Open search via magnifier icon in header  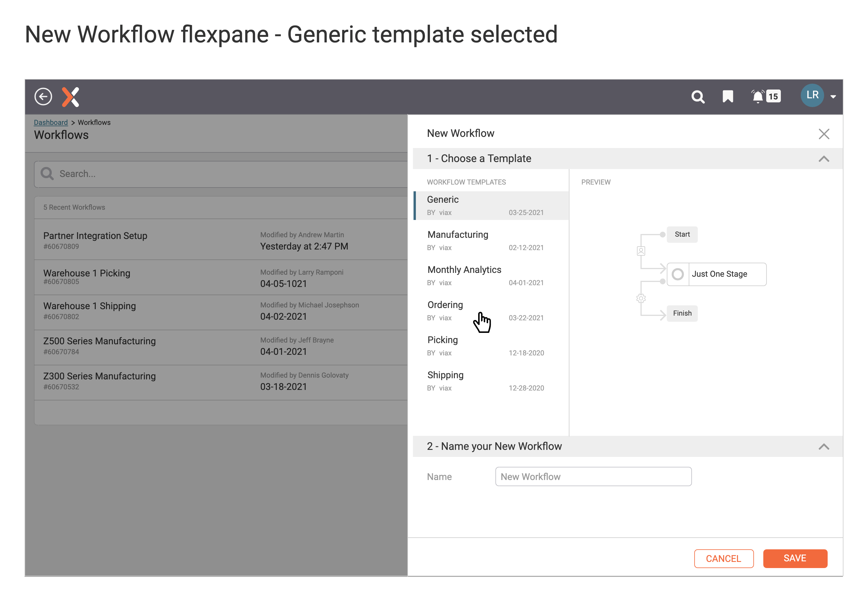point(698,97)
